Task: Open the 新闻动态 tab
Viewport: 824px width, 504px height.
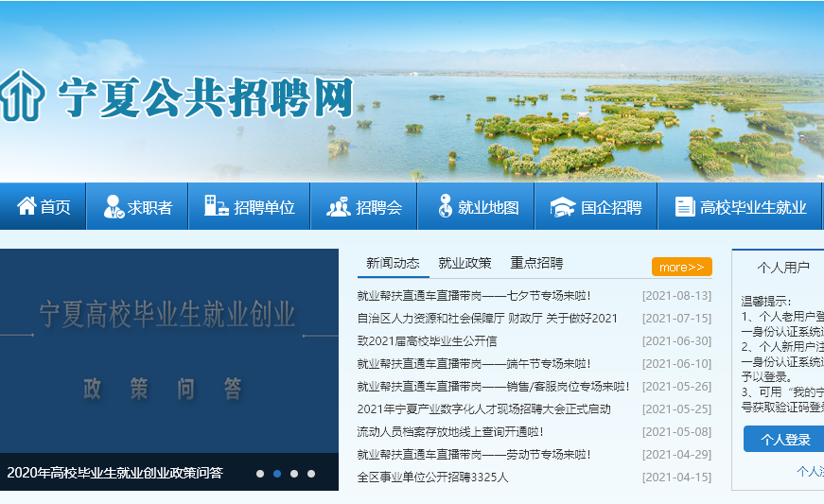Action: click(393, 263)
